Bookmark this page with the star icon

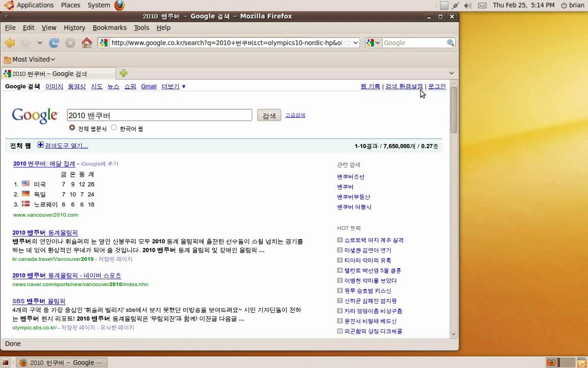coord(347,43)
